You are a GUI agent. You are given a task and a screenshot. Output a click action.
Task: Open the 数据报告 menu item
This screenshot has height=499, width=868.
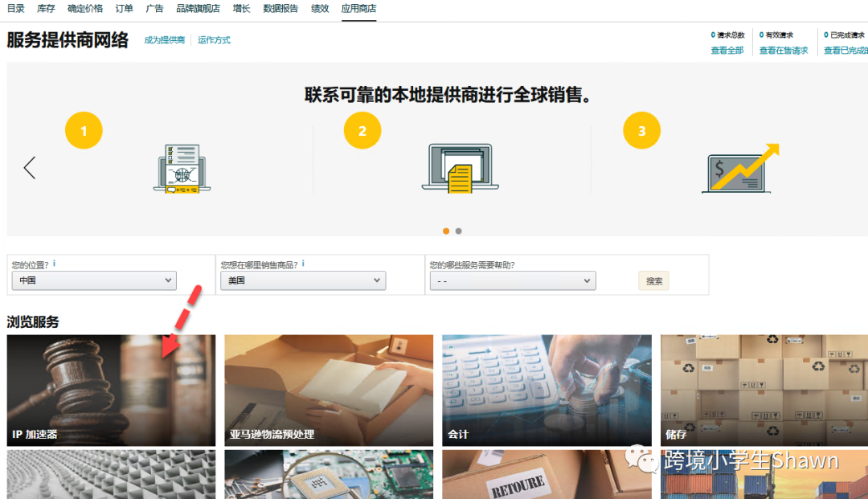[x=280, y=9]
